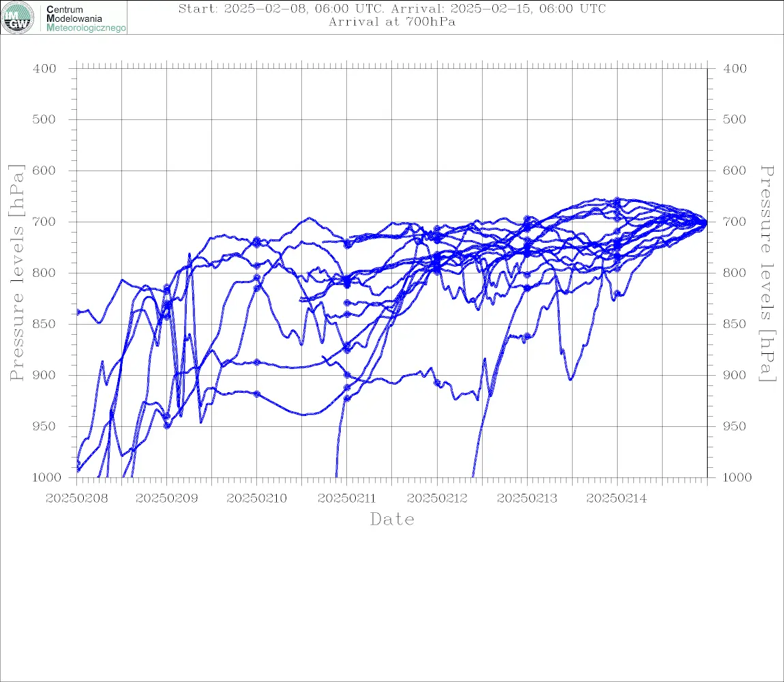This screenshot has height=682, width=784.
Task: Click the left 'Pressure levels [hPa]' axis title
Action: click(16, 273)
